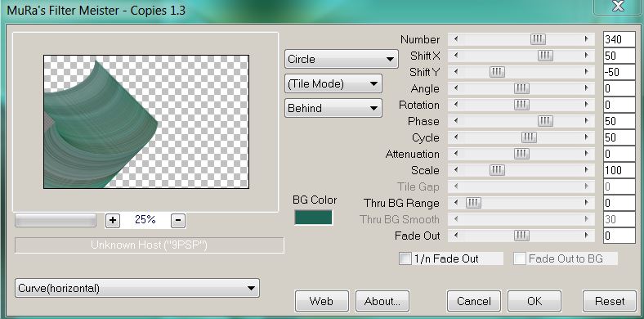Viewport: 644px width, 319px height.
Task: Click the Reset button
Action: coord(610,301)
